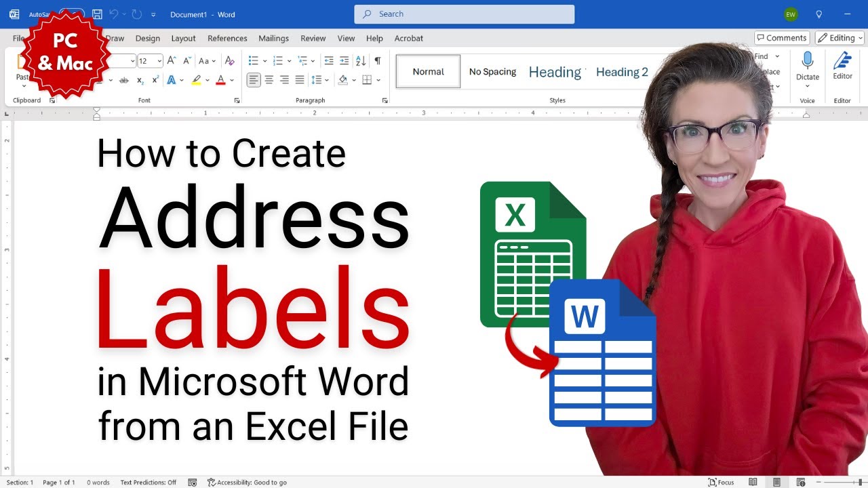Click the Shading paint bucket icon
The height and width of the screenshot is (488, 868).
pos(343,80)
